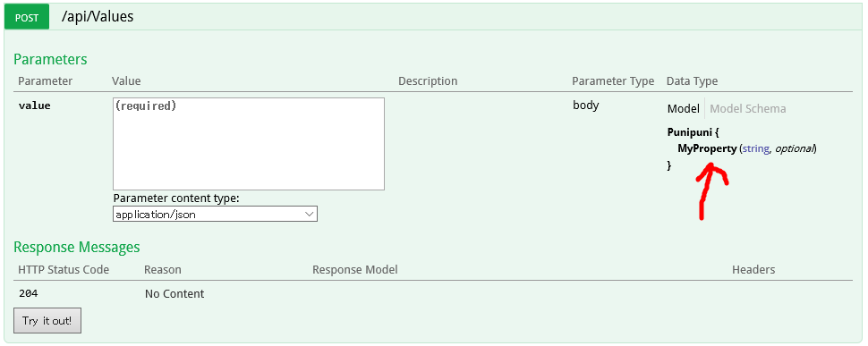Click the body parameter type cell
868x346 pixels.
click(586, 105)
